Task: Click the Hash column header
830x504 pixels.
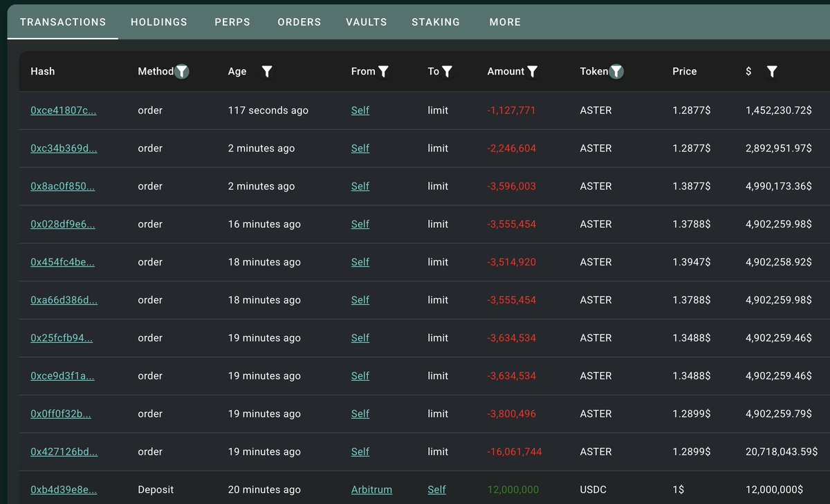Action: (x=43, y=71)
